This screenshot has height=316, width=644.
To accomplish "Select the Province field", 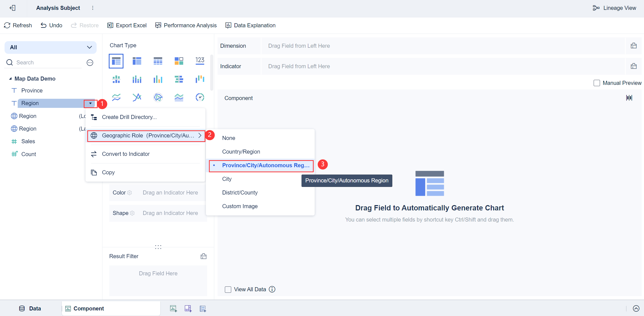I will coord(32,90).
